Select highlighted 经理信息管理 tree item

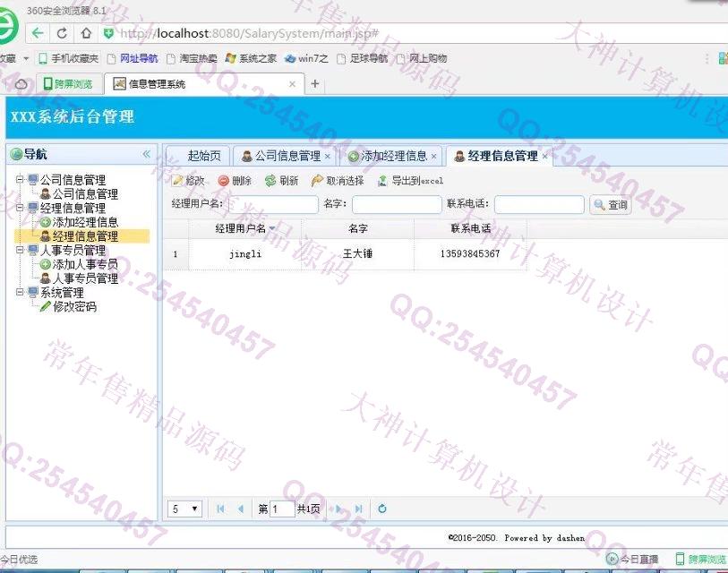tap(81, 235)
